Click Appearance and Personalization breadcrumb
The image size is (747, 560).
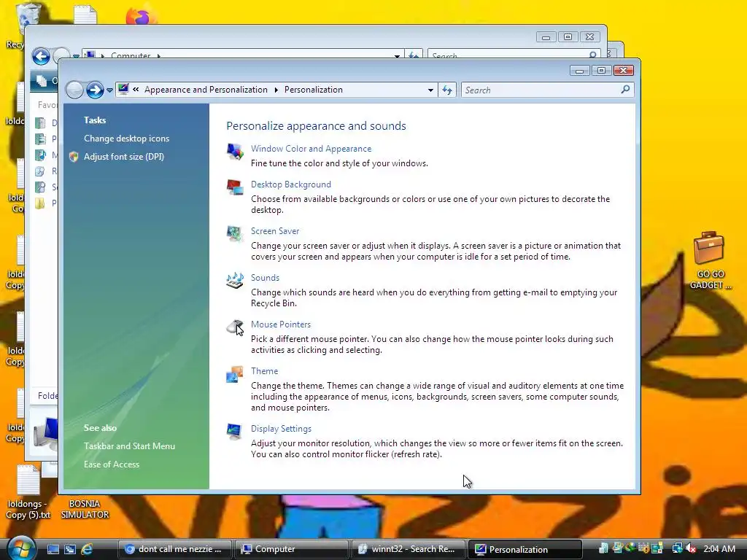206,90
